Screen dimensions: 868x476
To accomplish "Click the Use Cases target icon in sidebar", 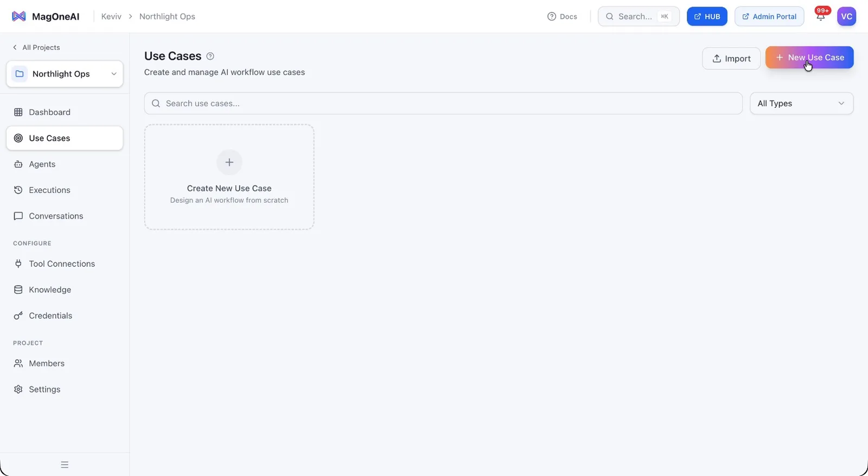I will click(18, 138).
